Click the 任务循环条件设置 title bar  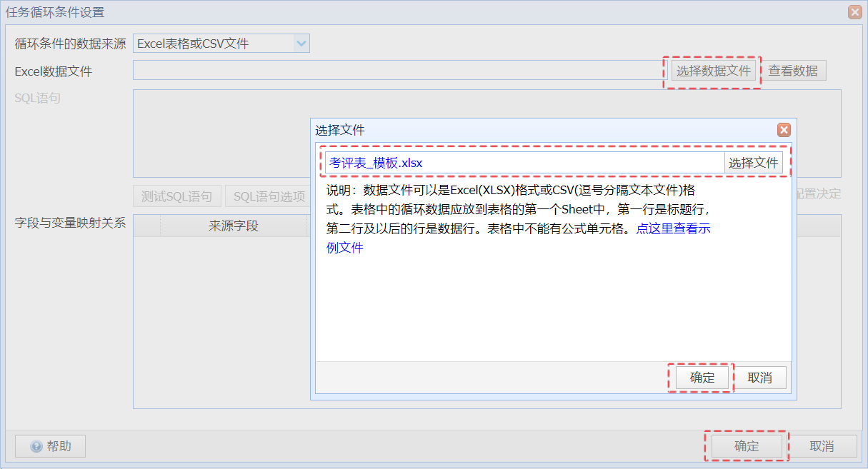tap(429, 12)
